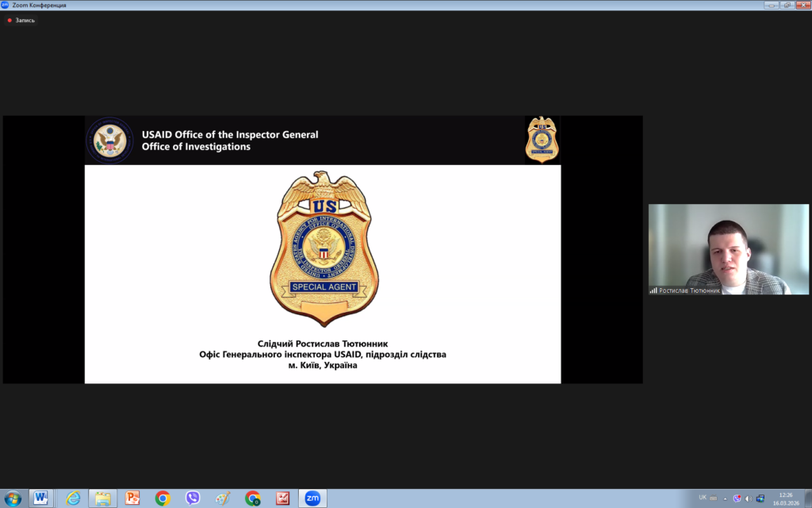Select Ростислав Тютюнник participant video thumbnail
Image resolution: width=812 pixels, height=508 pixels.
(728, 249)
